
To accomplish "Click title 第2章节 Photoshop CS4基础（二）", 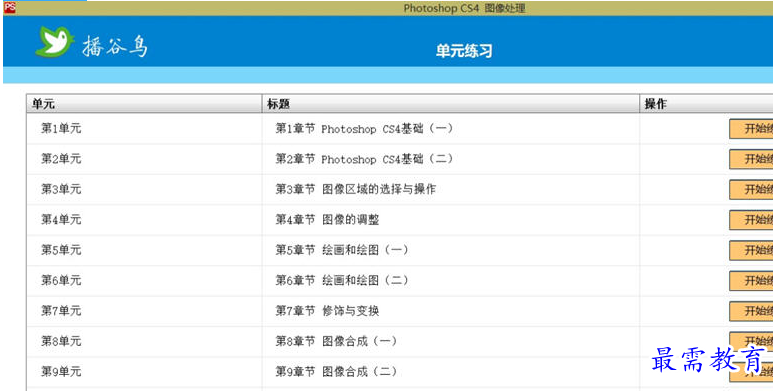I will coord(364,159).
